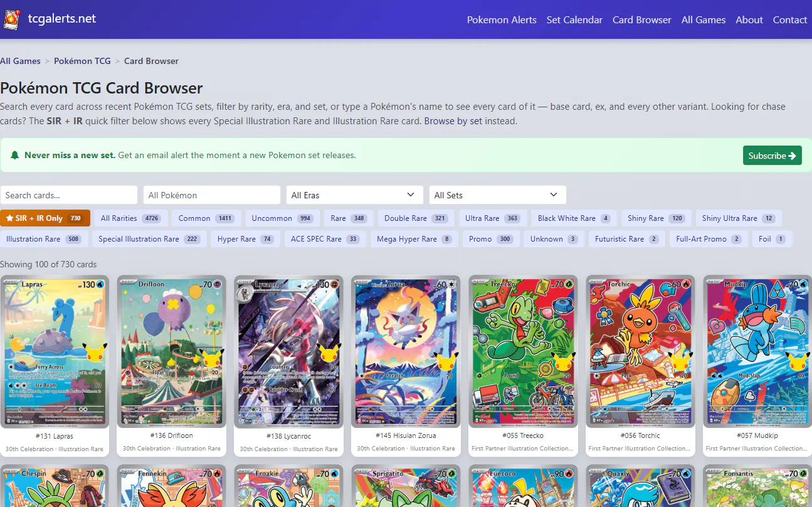The height and width of the screenshot is (507, 812).
Task: Open the Treecko card image
Action: pos(523,351)
